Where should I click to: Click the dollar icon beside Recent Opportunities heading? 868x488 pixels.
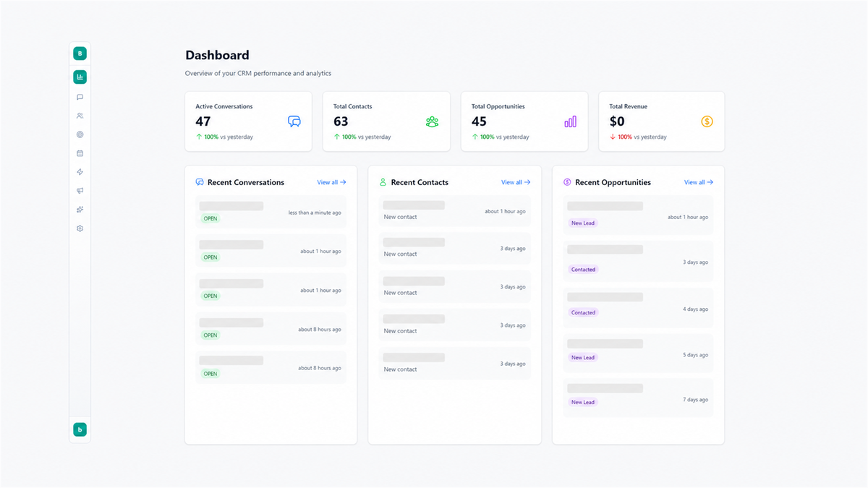point(567,182)
